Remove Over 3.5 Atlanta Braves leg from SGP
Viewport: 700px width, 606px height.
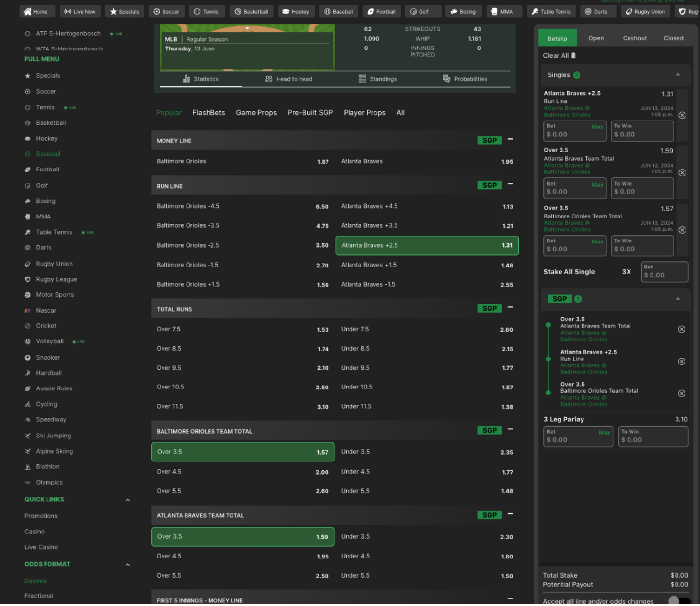point(681,330)
